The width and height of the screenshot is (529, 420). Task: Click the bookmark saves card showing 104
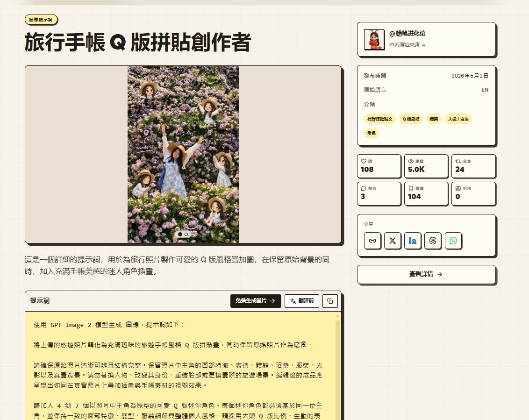[x=426, y=193]
